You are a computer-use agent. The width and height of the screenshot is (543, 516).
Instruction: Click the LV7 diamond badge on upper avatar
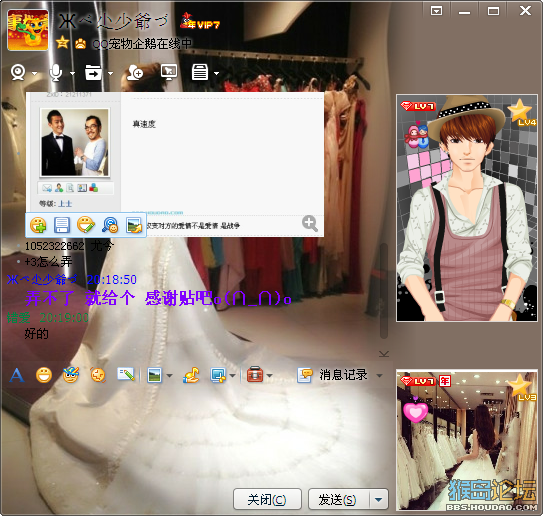point(418,106)
